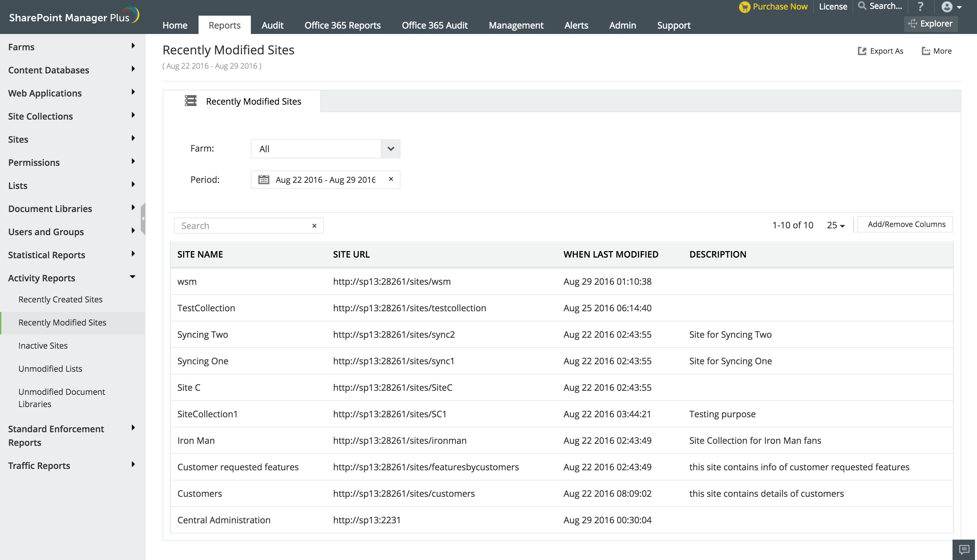Expand the Site Collections sidebar menu
The height and width of the screenshot is (560, 977).
[x=133, y=116]
